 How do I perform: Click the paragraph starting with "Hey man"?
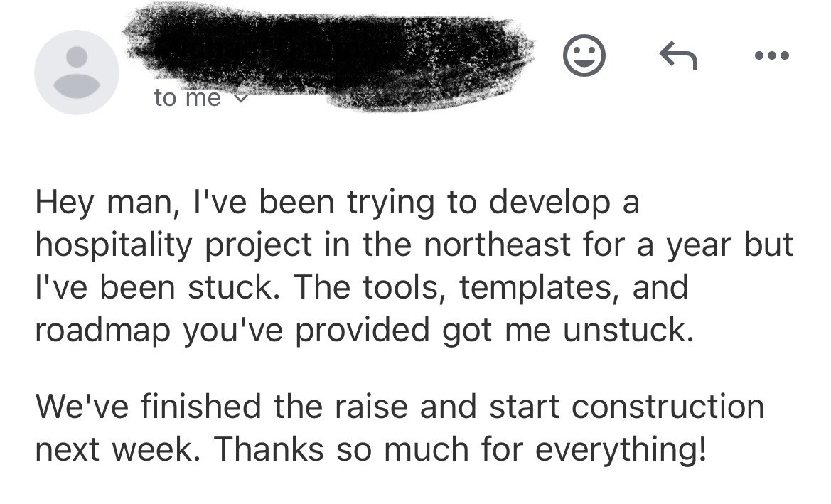pyautogui.click(x=414, y=266)
